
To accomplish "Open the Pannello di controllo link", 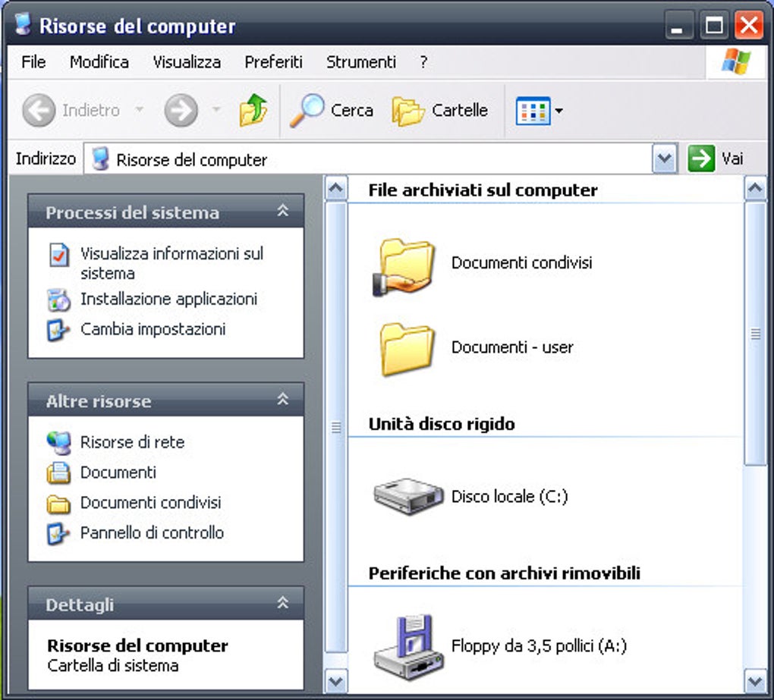I will click(152, 532).
